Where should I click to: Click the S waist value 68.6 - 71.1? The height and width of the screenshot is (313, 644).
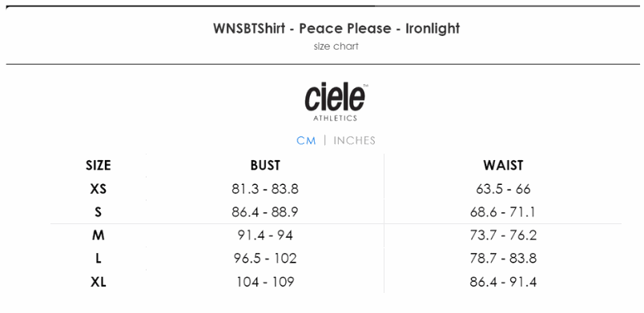(x=503, y=212)
